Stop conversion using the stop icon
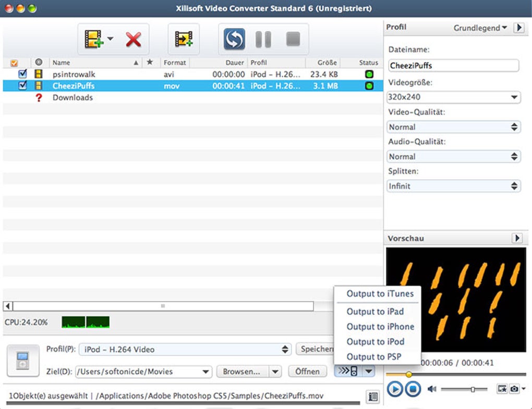532x409 pixels. [293, 39]
